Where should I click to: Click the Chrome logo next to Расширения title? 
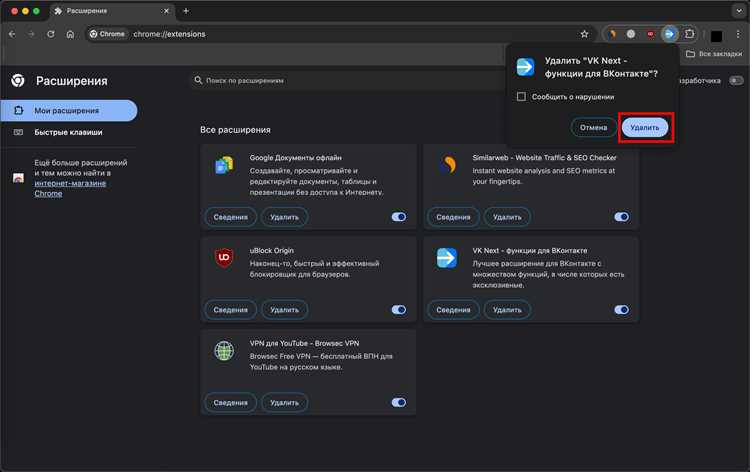tap(18, 80)
